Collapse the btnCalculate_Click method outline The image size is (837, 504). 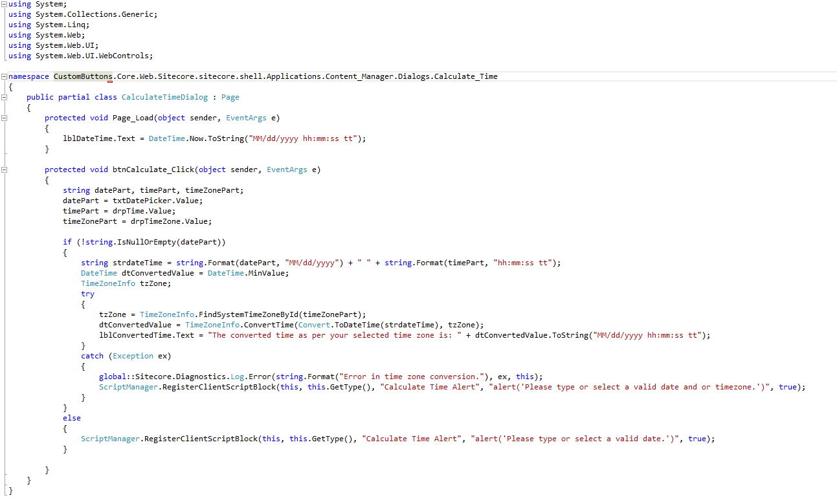(x=5, y=170)
